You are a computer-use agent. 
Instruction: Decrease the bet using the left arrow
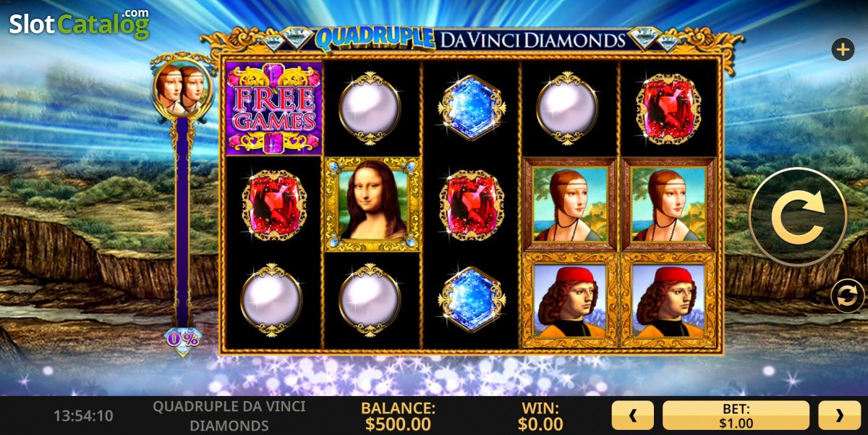pyautogui.click(x=632, y=415)
